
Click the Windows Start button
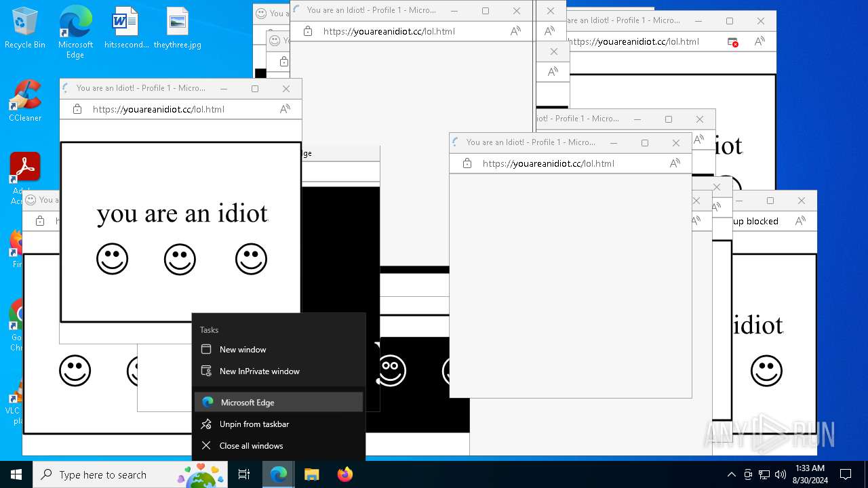[16, 474]
